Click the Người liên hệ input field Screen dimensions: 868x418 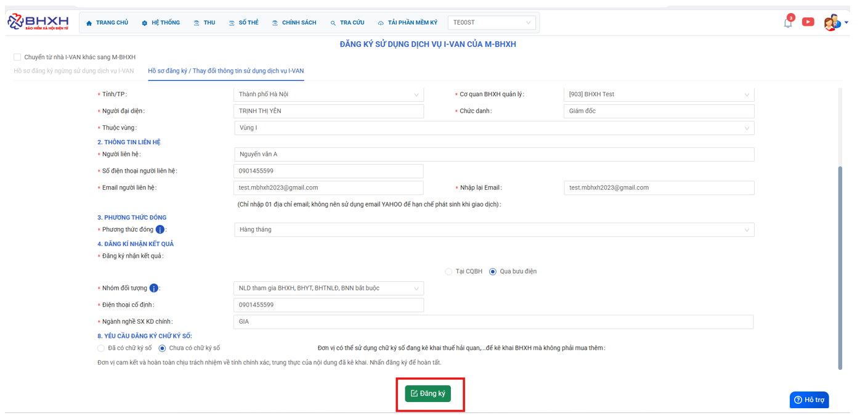[493, 154]
